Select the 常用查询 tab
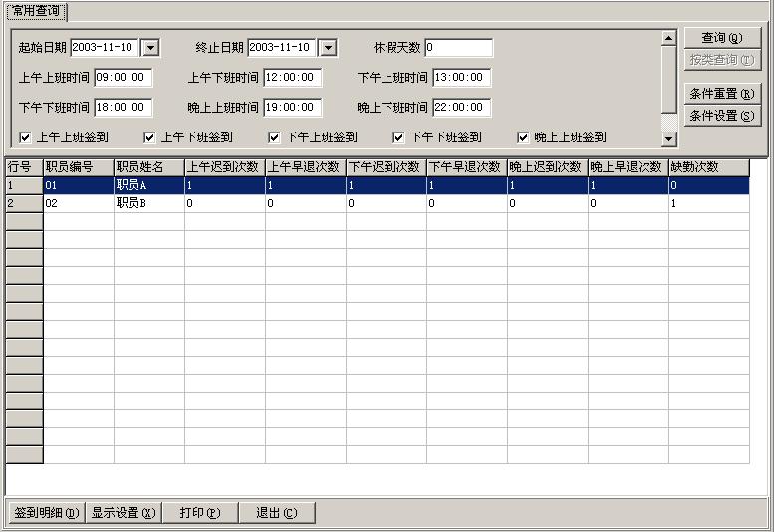 pos(35,11)
